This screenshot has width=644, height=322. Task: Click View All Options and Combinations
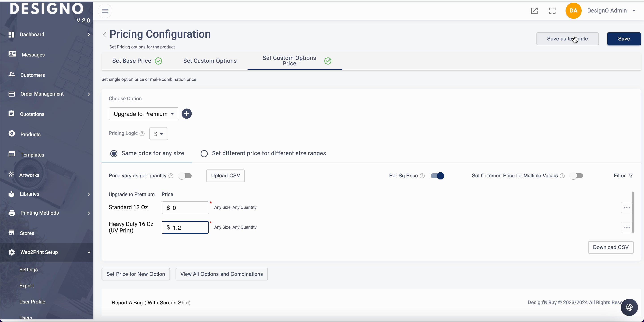click(222, 274)
